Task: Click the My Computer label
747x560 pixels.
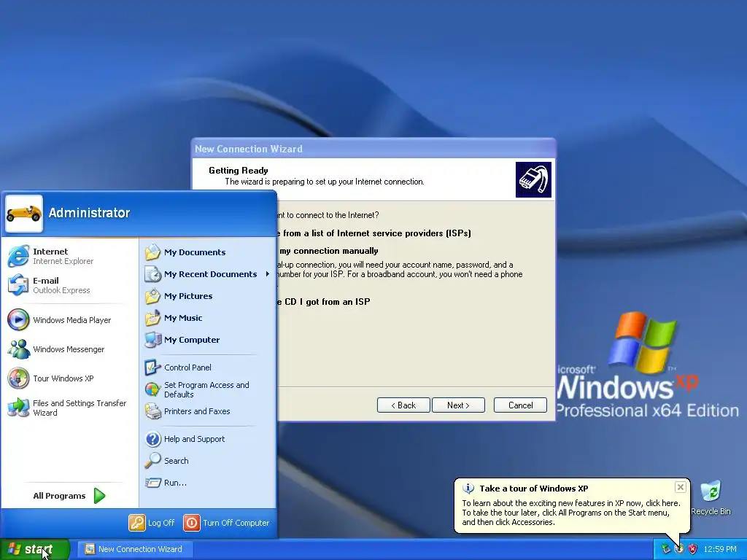Action: point(192,340)
